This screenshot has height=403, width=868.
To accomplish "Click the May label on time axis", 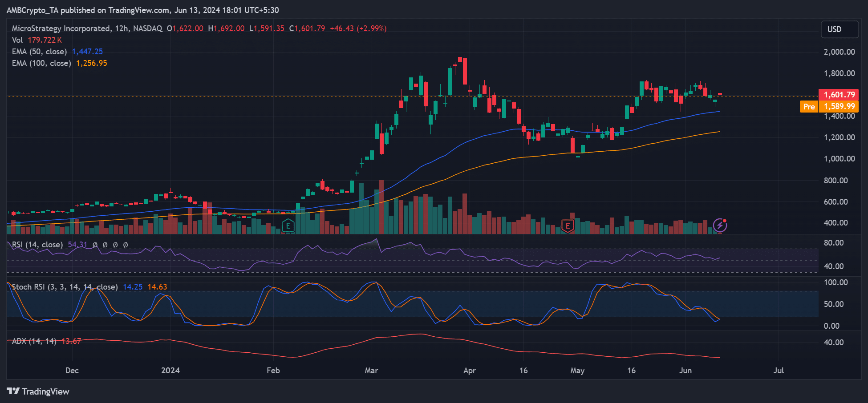I will click(x=577, y=371).
